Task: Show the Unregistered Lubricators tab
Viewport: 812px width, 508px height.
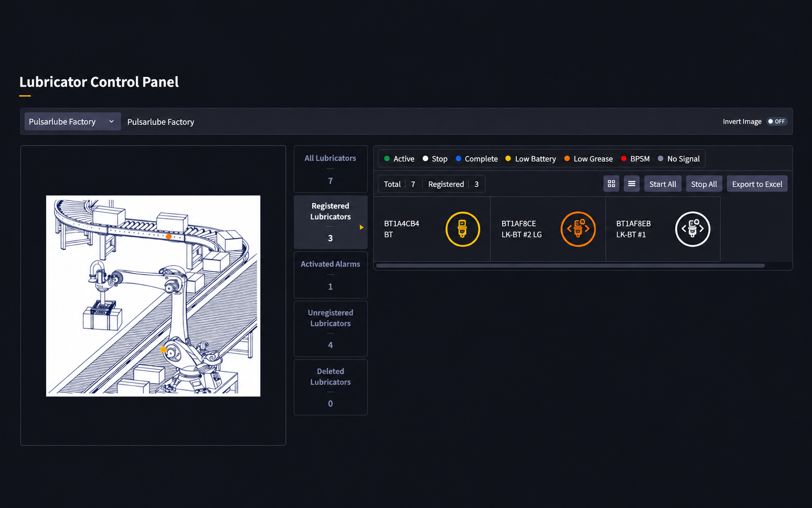Action: click(330, 329)
